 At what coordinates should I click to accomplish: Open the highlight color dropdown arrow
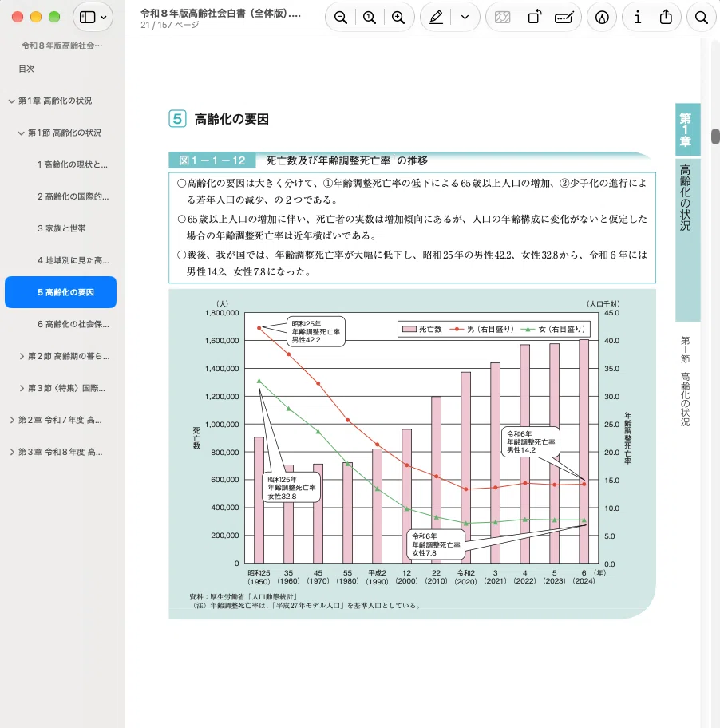[465, 18]
